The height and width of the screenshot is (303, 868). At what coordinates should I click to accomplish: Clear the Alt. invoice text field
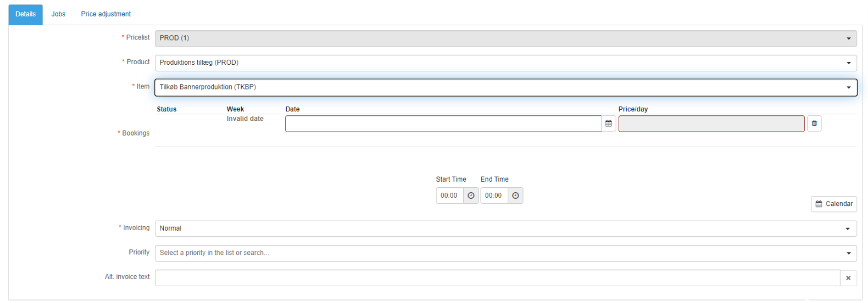[848, 278]
